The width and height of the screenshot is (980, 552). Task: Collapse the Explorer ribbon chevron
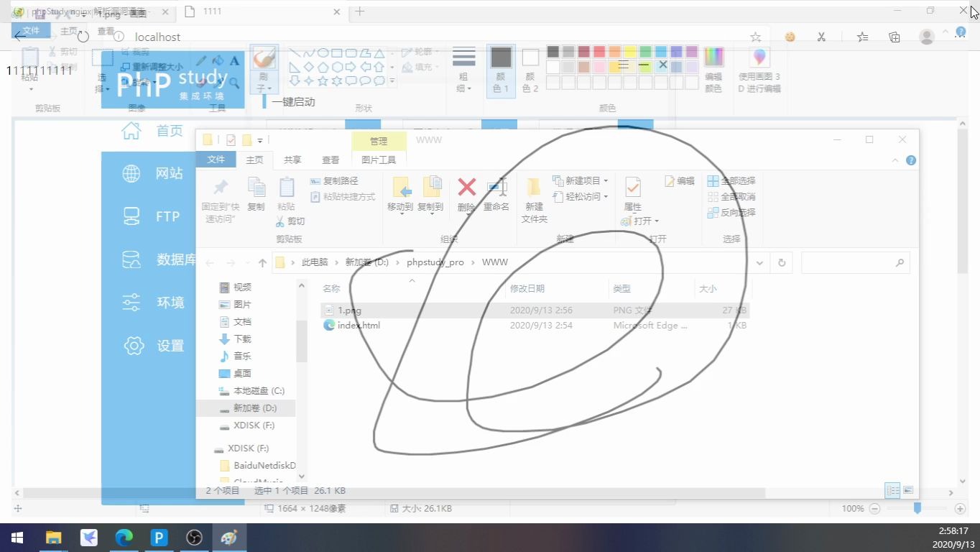(x=895, y=160)
